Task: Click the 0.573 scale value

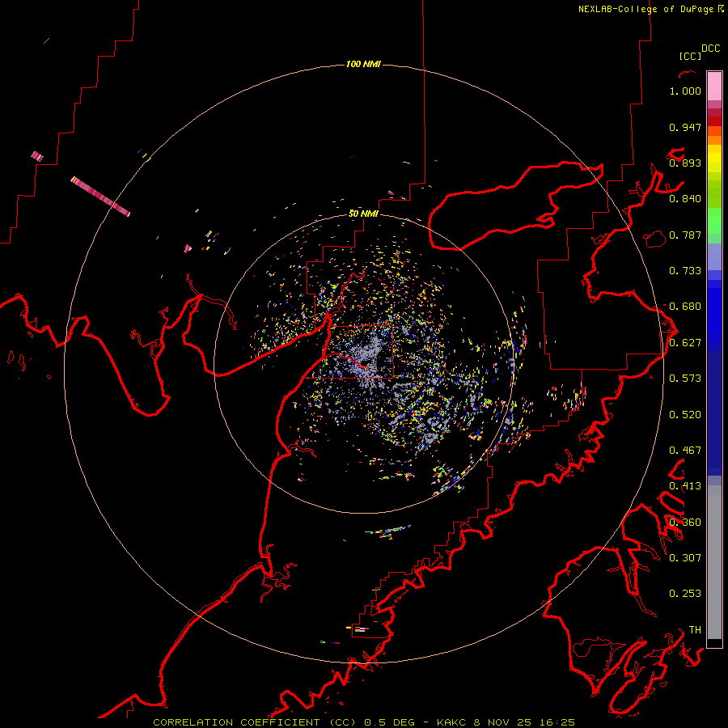Action: 685,379
